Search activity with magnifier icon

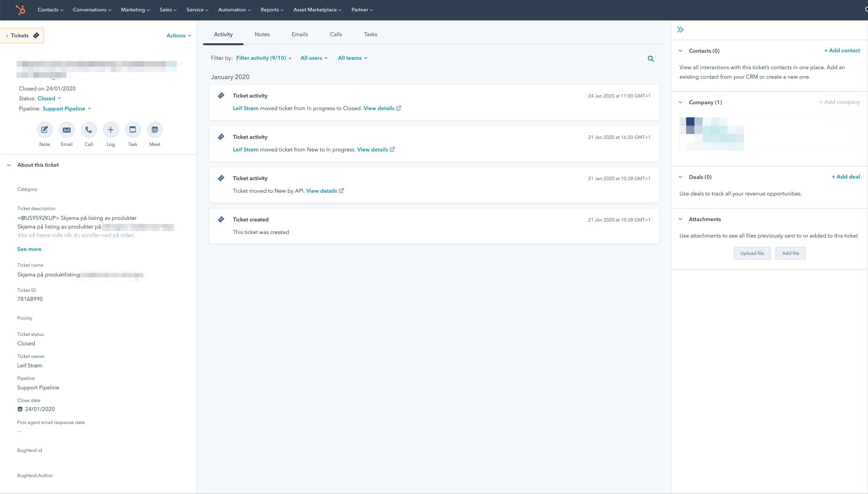[x=651, y=59]
